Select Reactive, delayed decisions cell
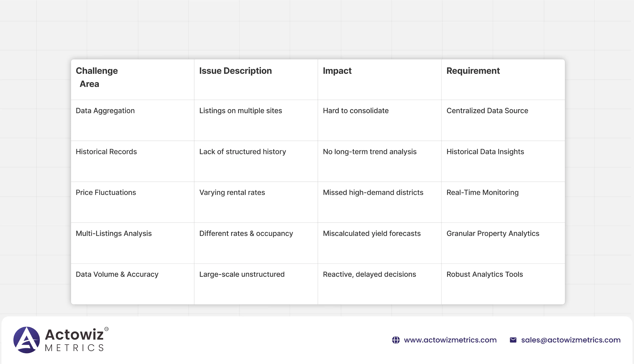The image size is (634, 364). click(x=369, y=274)
